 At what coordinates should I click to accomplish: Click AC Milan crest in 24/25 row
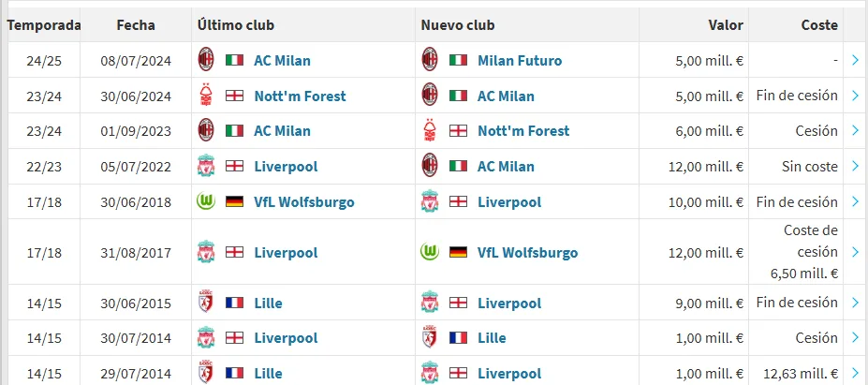(206, 60)
